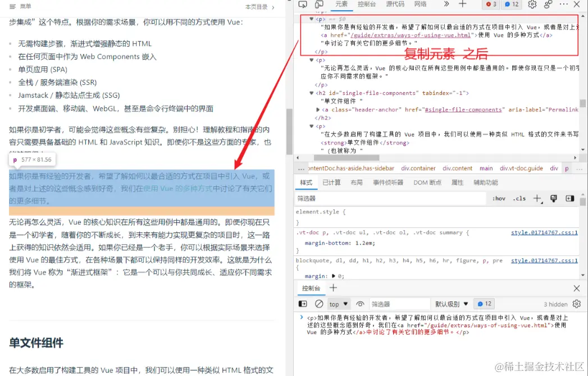Select div.content in breadcrumb
The image size is (588, 376).
point(457,168)
